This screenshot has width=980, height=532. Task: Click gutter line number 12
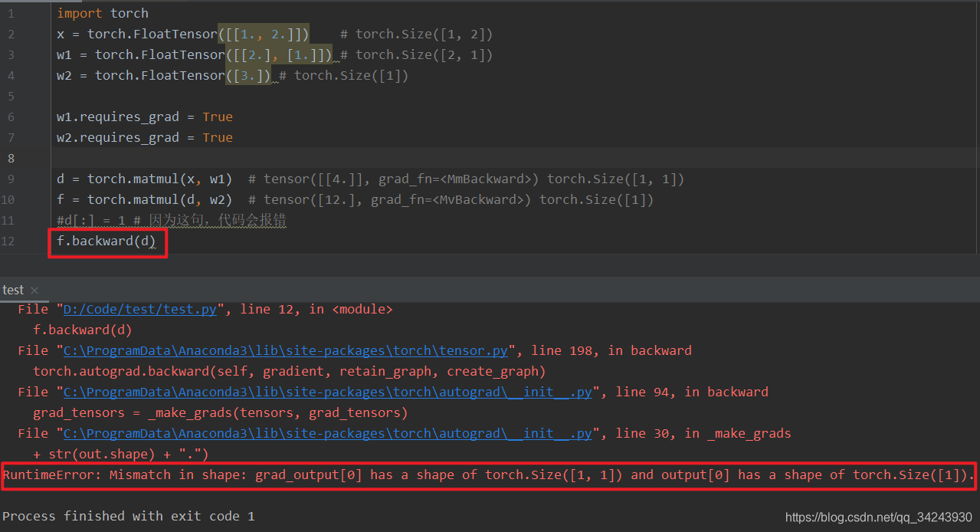coord(8,241)
